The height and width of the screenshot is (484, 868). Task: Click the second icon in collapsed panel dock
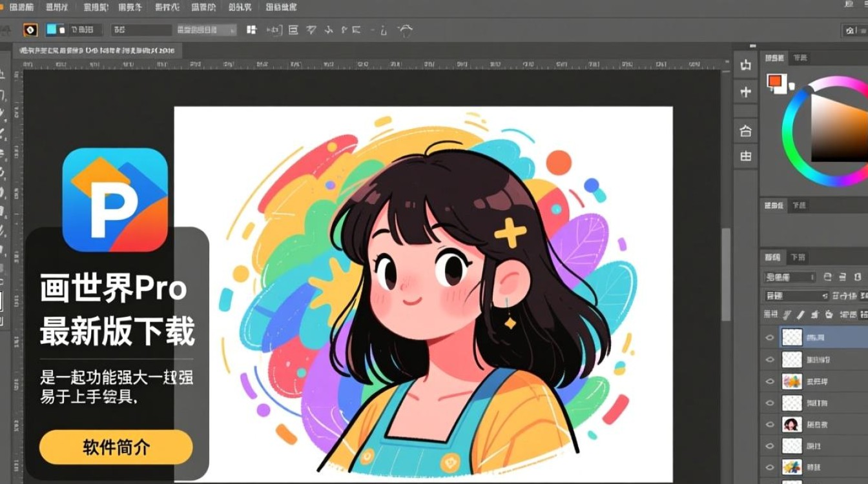746,92
